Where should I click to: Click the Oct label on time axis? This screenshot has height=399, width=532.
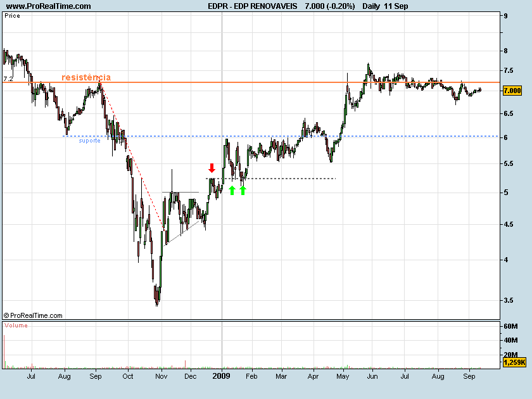[x=128, y=376]
